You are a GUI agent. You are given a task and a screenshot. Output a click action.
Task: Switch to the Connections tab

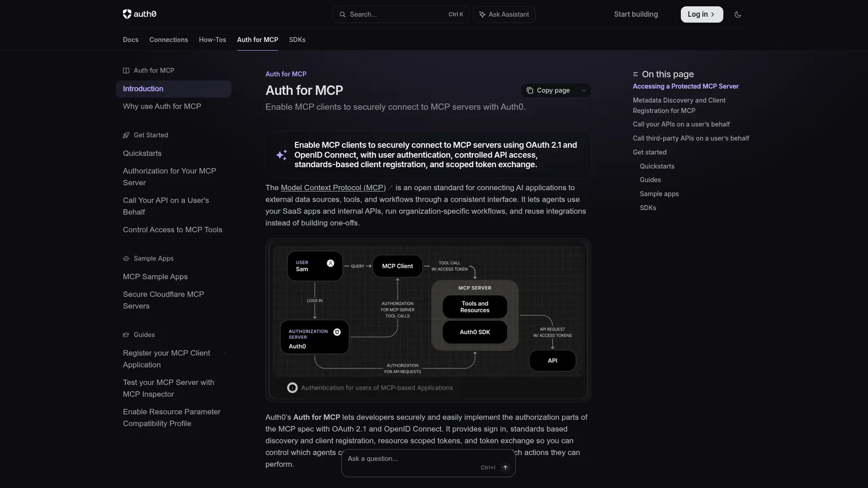(x=168, y=40)
